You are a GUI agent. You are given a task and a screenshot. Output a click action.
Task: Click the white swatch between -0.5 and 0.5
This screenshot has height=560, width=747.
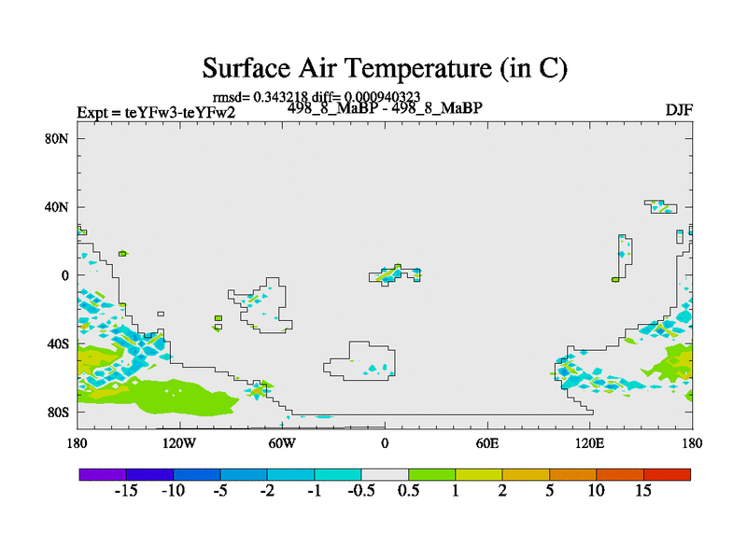[x=385, y=474]
